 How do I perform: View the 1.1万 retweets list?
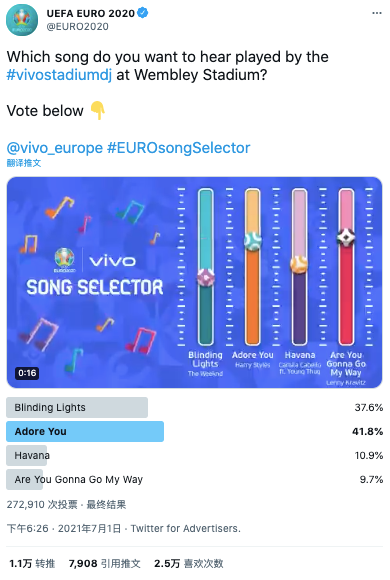32,564
